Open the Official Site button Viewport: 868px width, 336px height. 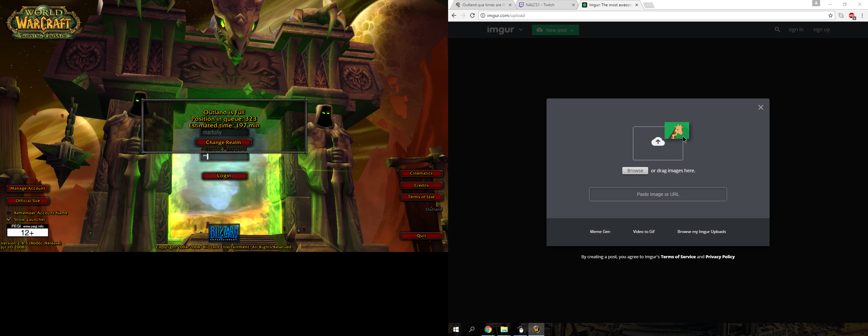tap(28, 201)
